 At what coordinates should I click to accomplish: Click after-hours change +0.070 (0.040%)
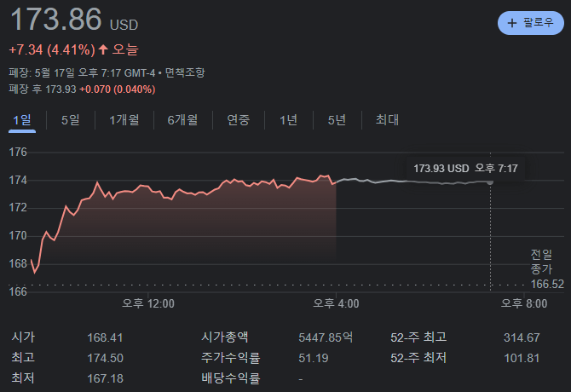click(118, 89)
